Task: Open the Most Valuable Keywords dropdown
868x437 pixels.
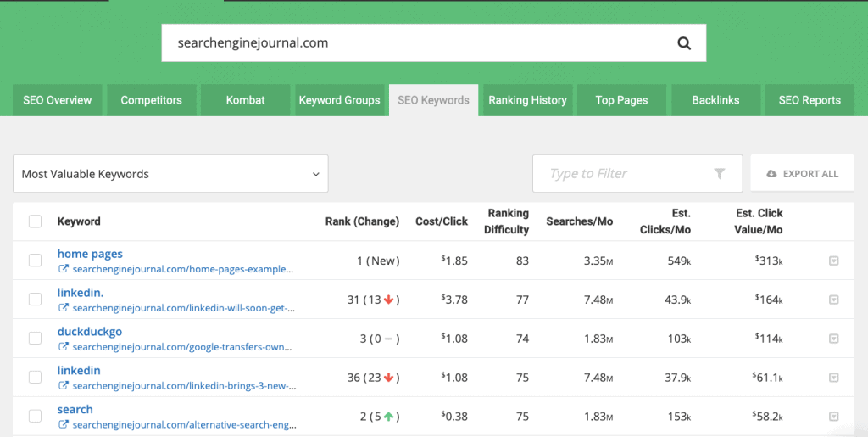Action: 170,174
